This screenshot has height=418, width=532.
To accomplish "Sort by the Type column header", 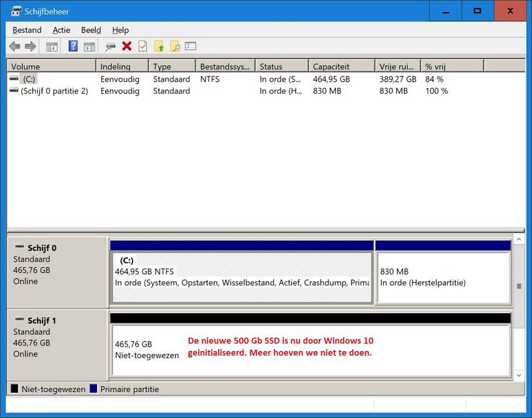I will [x=172, y=66].
